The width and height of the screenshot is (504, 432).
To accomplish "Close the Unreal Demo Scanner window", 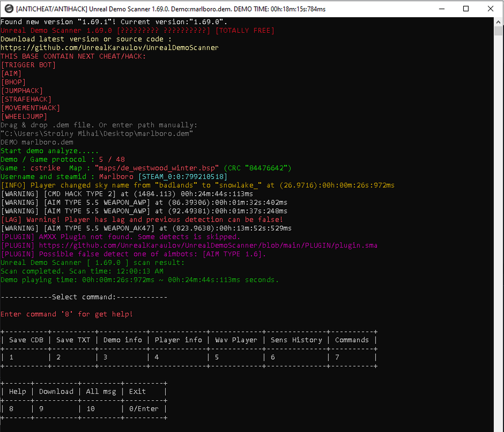I will (x=491, y=9).
